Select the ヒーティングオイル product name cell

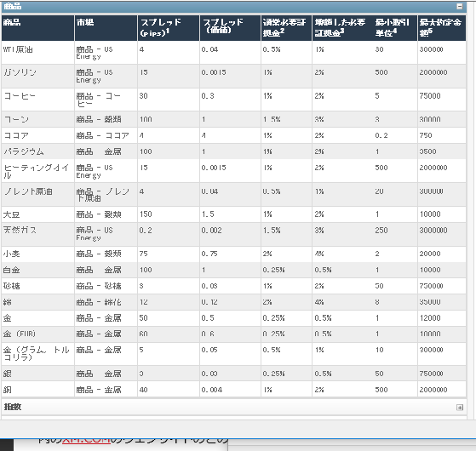[37, 171]
